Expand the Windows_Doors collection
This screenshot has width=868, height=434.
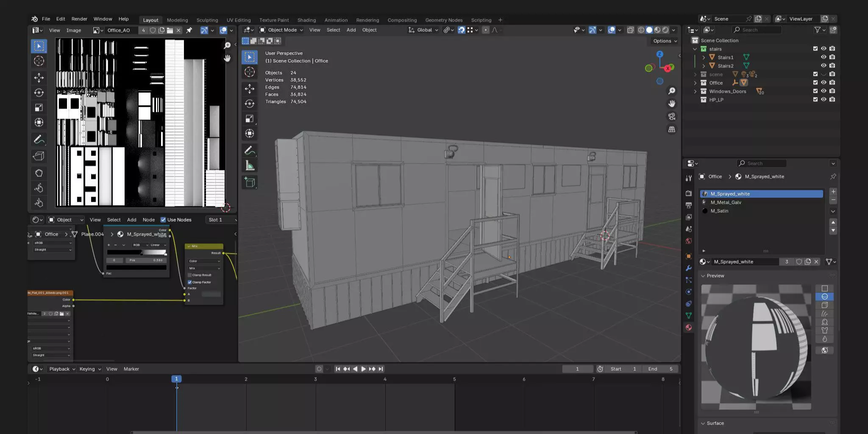695,91
